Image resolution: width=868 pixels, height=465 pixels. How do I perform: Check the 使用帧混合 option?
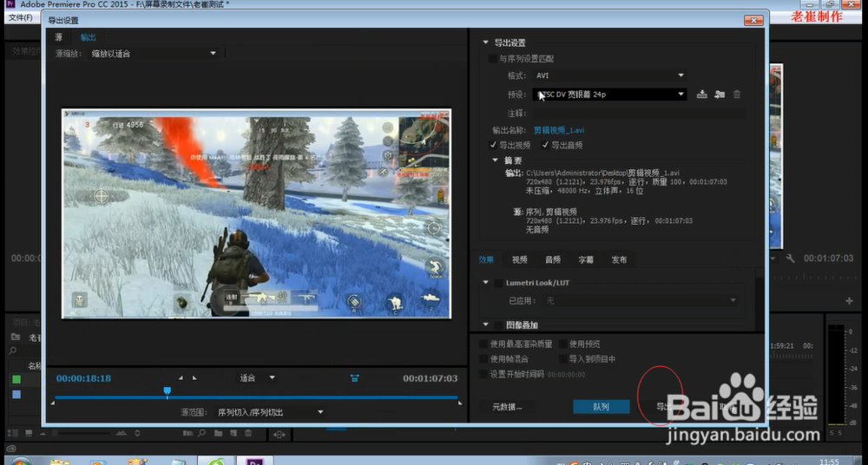point(483,358)
